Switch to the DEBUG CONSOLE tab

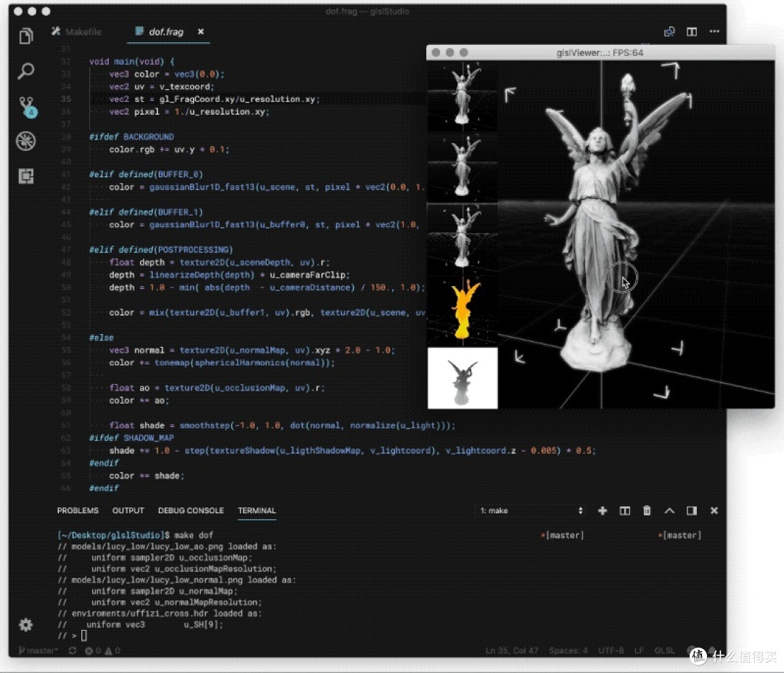coord(190,510)
